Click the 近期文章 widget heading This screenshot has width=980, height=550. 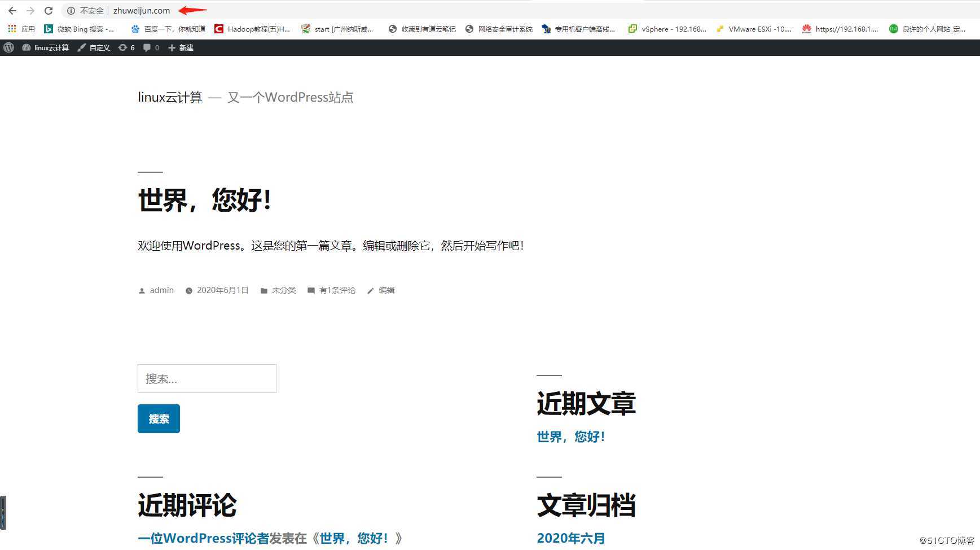[586, 404]
